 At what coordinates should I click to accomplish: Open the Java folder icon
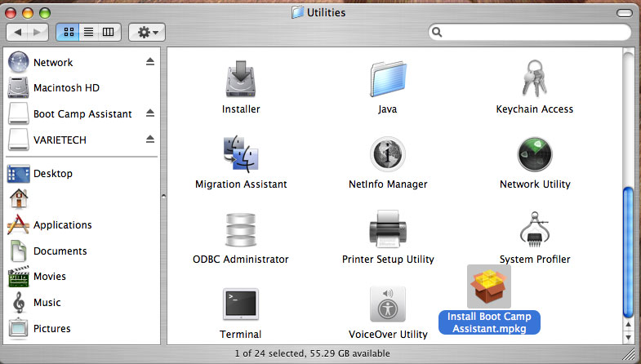tap(388, 79)
